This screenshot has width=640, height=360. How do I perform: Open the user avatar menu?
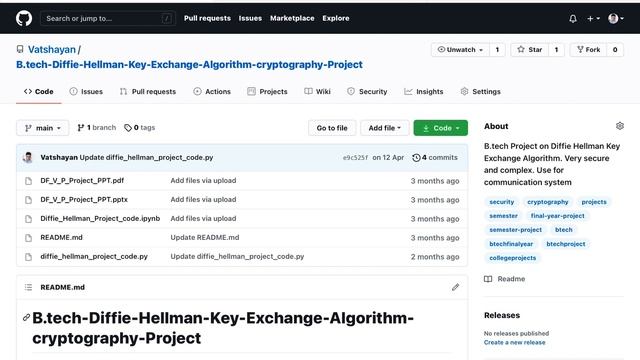(616, 18)
